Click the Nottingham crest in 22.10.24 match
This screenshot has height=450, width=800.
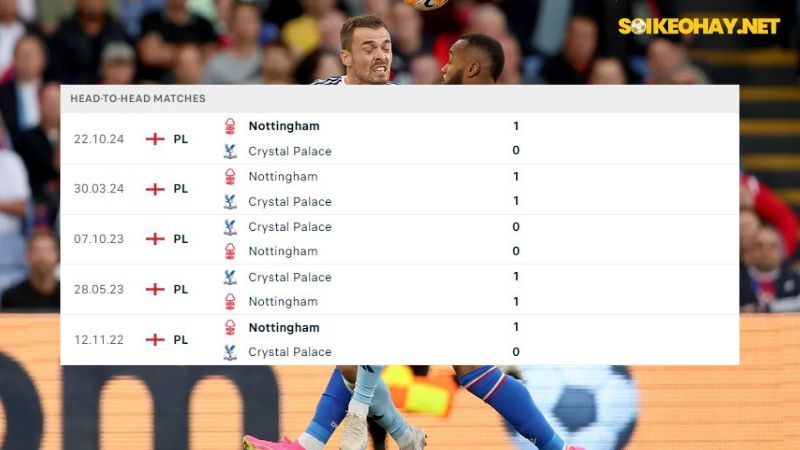click(x=230, y=126)
